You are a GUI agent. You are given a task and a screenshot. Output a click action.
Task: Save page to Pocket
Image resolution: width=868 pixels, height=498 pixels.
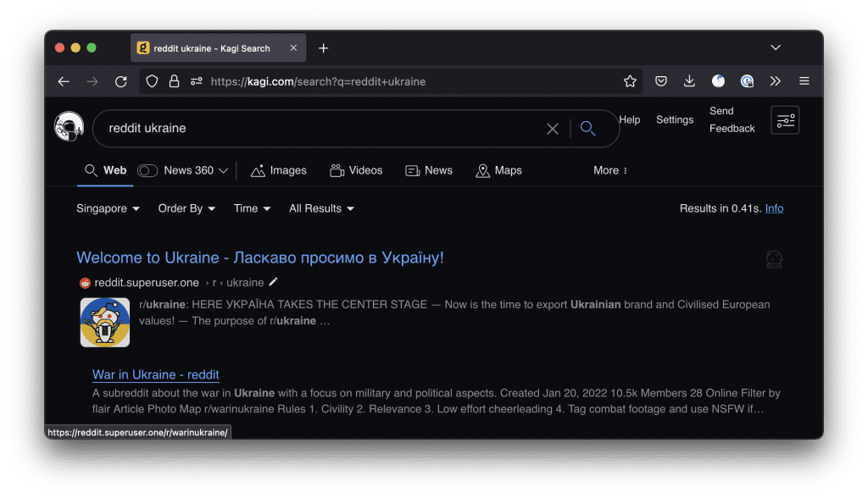point(661,81)
